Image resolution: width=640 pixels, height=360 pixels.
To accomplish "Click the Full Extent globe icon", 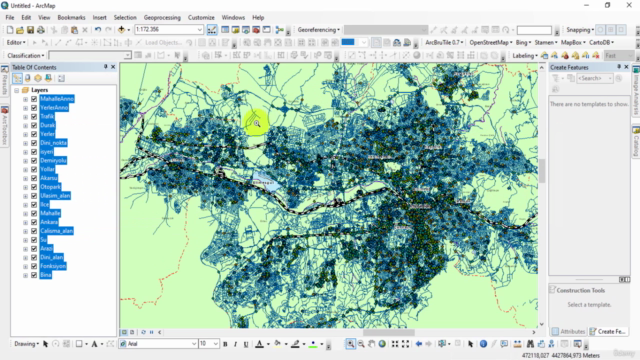I will tap(382, 344).
